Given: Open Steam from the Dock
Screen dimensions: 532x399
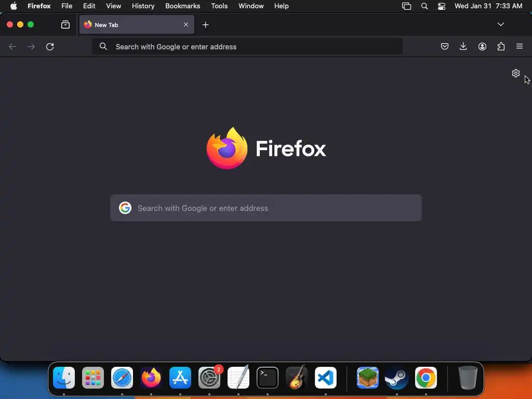Looking at the screenshot, I should coord(396,378).
